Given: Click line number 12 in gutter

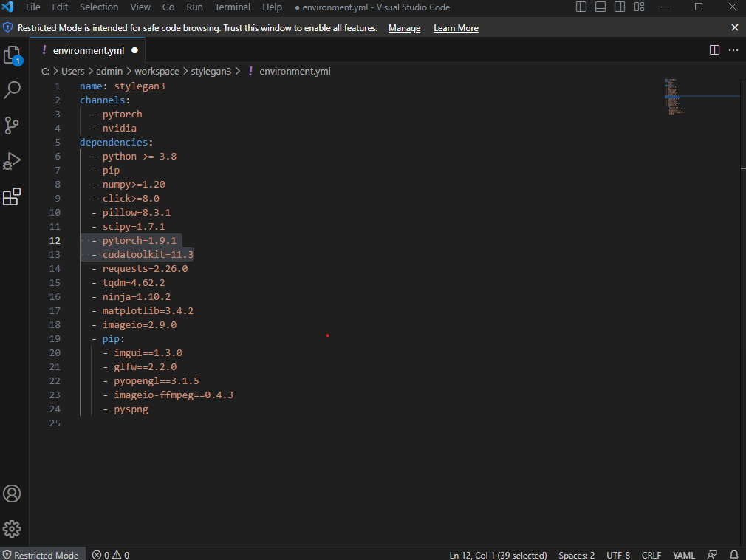Looking at the screenshot, I should point(55,241).
